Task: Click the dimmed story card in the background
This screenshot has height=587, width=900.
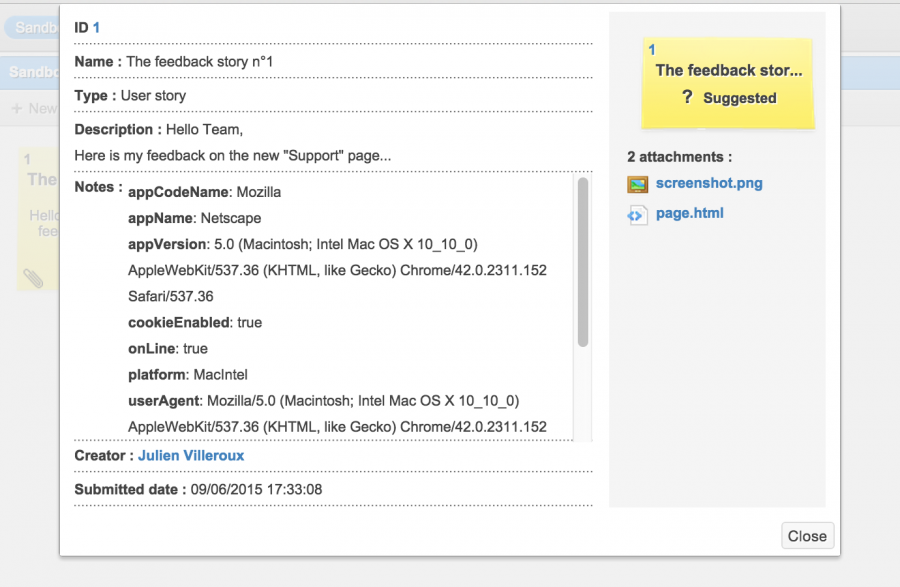Action: 38,218
